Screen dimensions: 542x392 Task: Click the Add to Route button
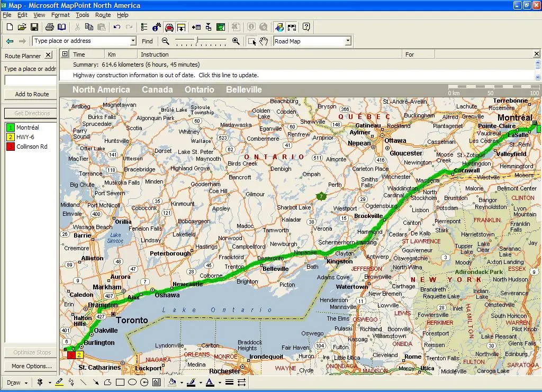pos(32,94)
